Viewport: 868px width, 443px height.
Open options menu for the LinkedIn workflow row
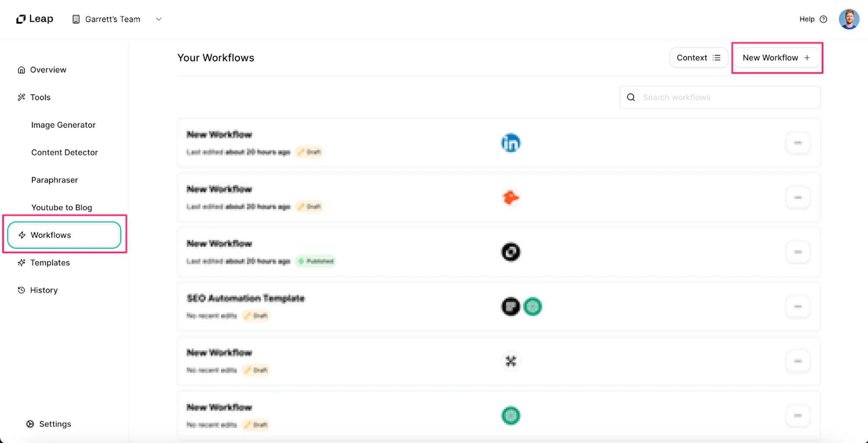[798, 143]
